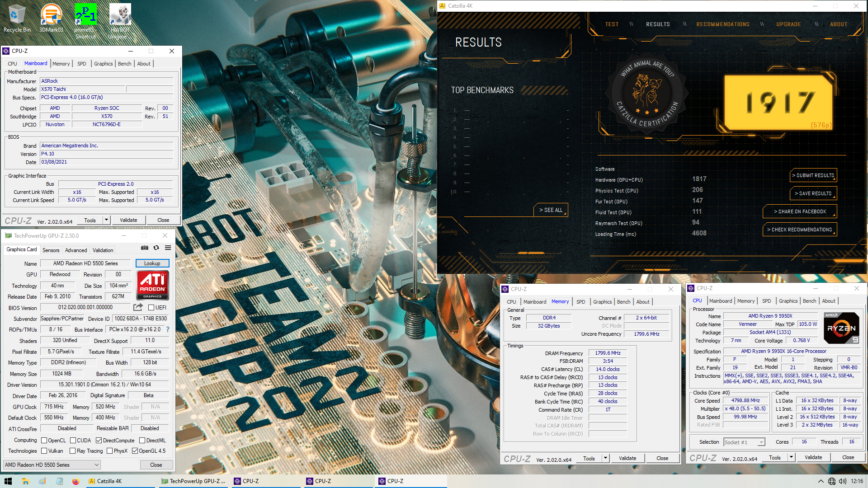
Task: Open the Recycle Bin desktop icon
Action: pyautogui.click(x=17, y=18)
